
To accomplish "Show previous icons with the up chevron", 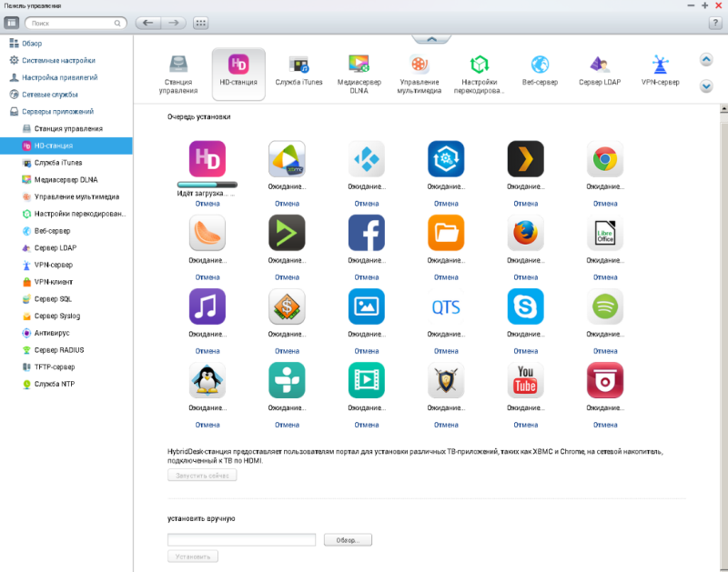I will pyautogui.click(x=706, y=59).
